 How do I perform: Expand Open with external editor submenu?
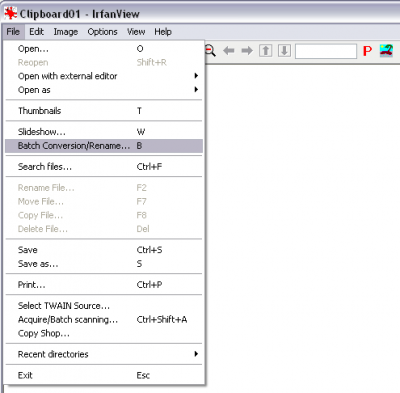pyautogui.click(x=104, y=76)
